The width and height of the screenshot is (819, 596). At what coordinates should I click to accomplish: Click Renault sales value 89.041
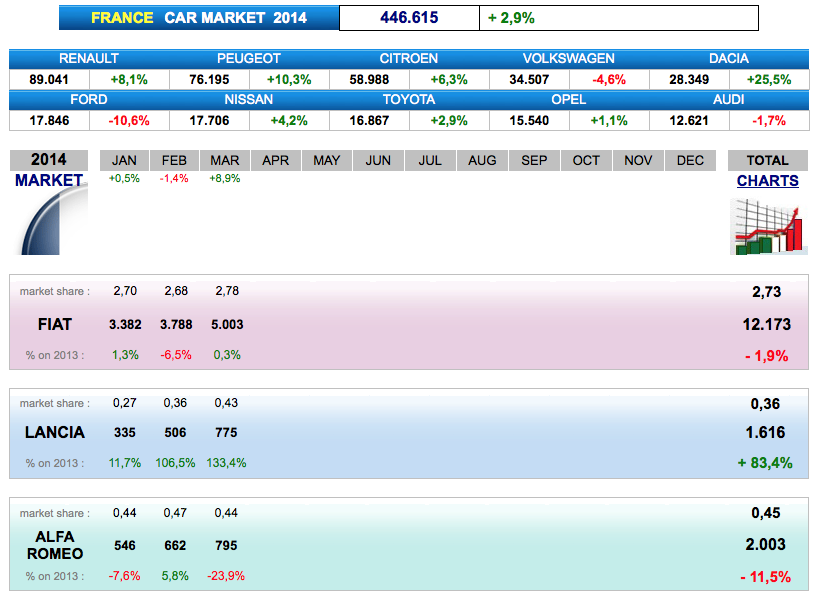(49, 79)
